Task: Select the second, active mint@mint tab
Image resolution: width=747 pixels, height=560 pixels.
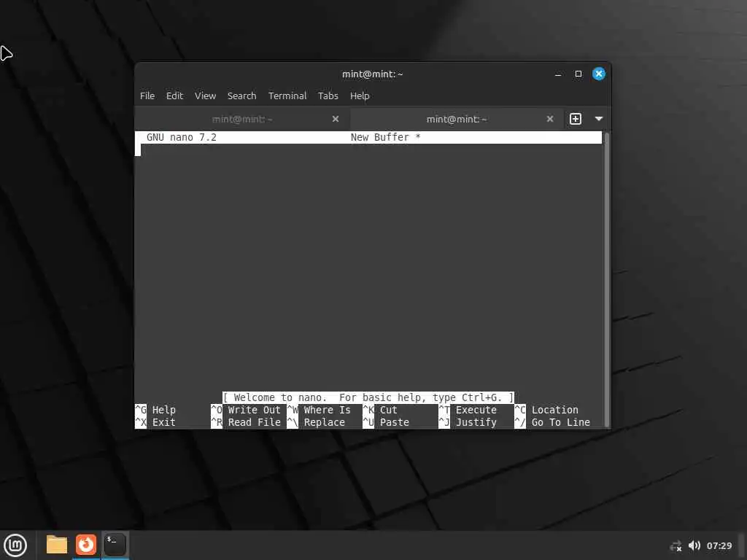Action: [457, 119]
